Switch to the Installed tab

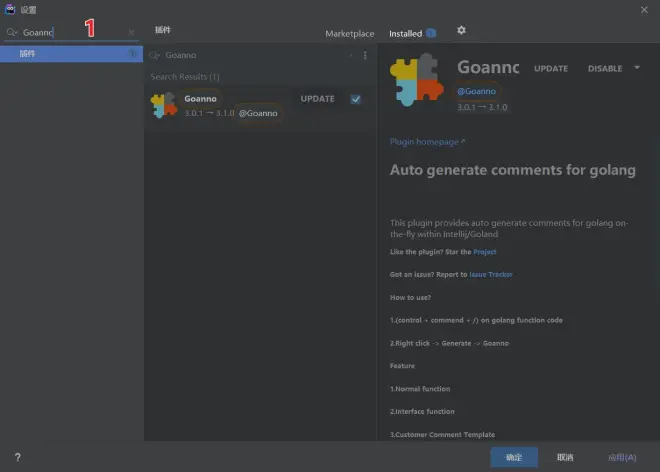coord(405,34)
